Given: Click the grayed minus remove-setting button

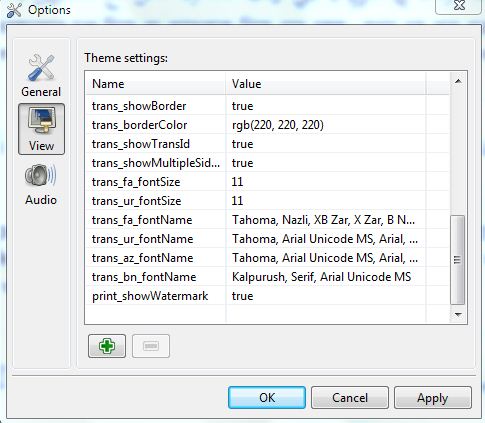Looking at the screenshot, I should [151, 346].
